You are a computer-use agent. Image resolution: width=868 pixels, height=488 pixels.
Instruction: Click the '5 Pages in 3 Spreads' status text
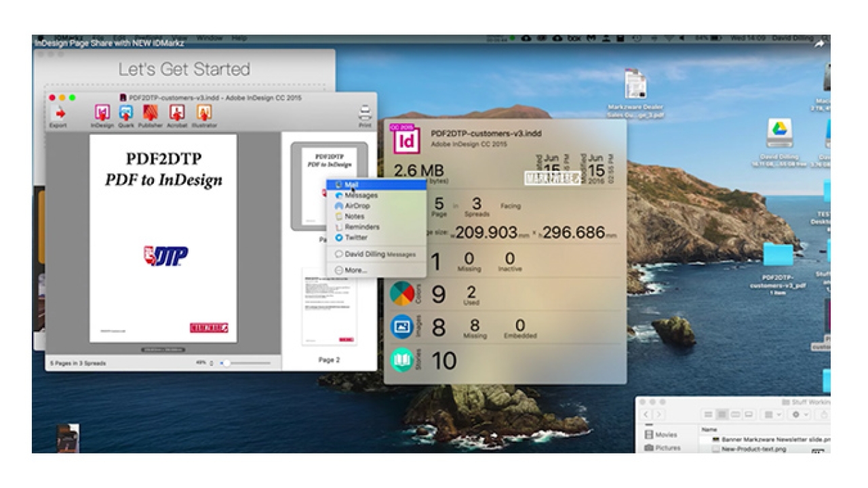[x=78, y=363]
